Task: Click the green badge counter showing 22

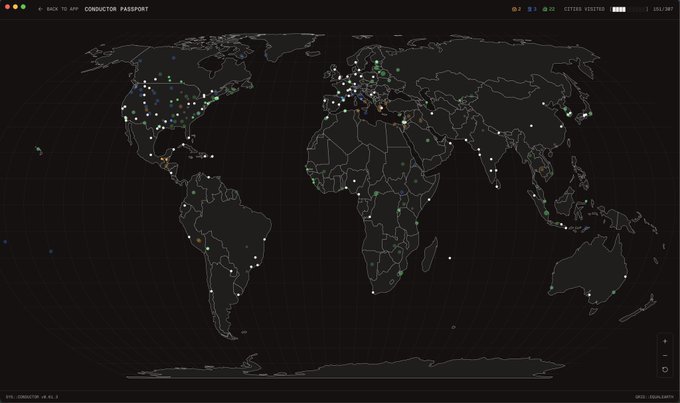Action: click(x=549, y=9)
